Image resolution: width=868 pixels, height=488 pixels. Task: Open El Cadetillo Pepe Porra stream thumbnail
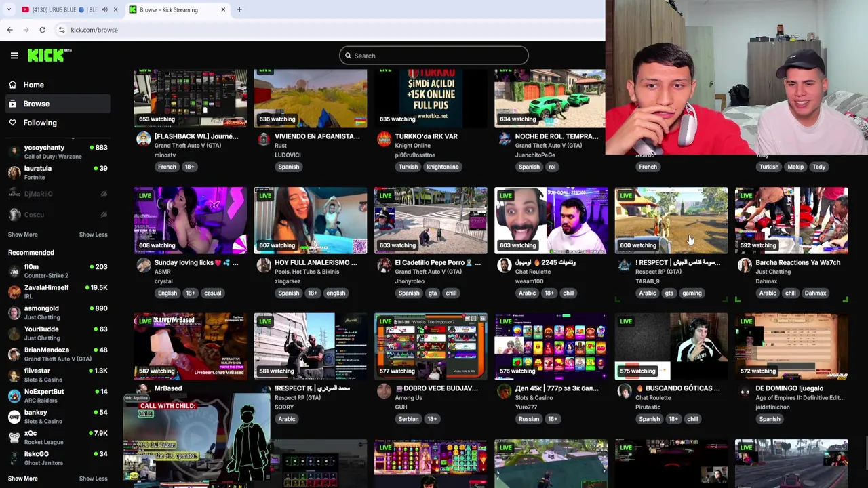point(431,220)
